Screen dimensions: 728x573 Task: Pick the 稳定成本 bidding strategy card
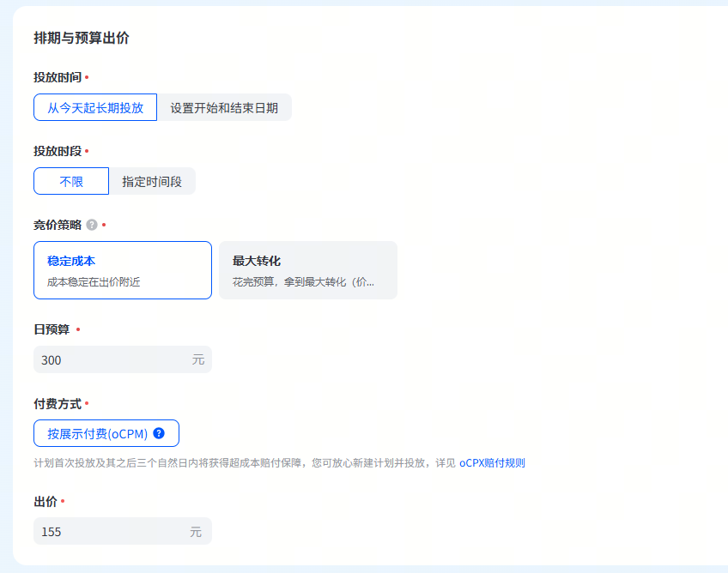[x=123, y=270]
